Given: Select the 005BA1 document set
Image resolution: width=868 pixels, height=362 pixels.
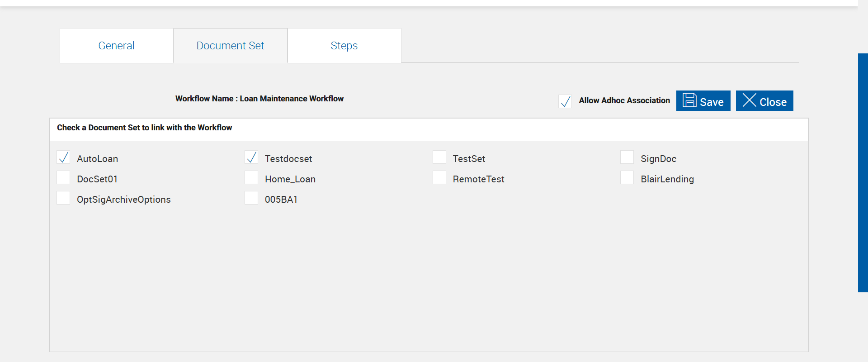Looking at the screenshot, I should (251, 198).
